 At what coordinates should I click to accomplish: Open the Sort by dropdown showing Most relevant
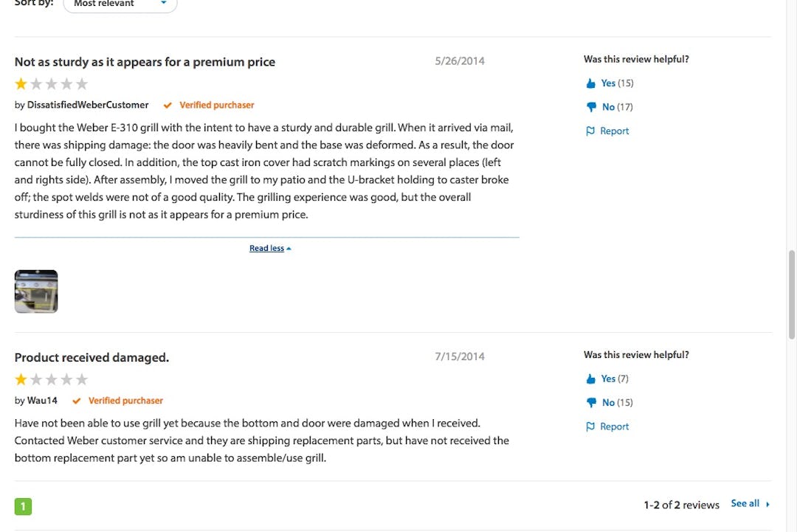coord(120,4)
